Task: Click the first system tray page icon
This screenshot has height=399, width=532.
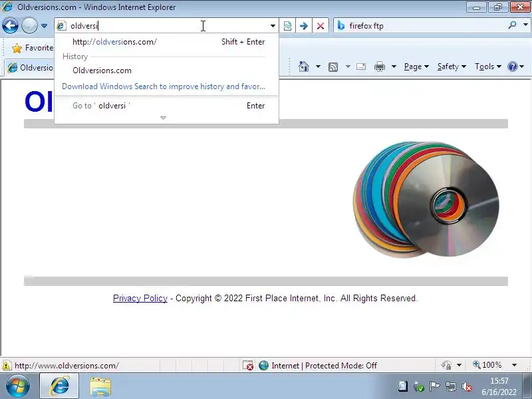Action: [x=403, y=386]
